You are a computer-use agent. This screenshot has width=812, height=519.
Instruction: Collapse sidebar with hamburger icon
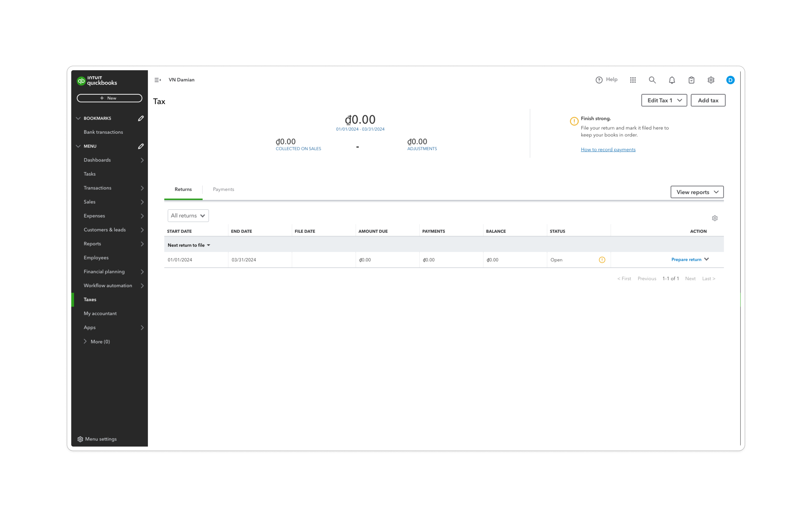157,80
